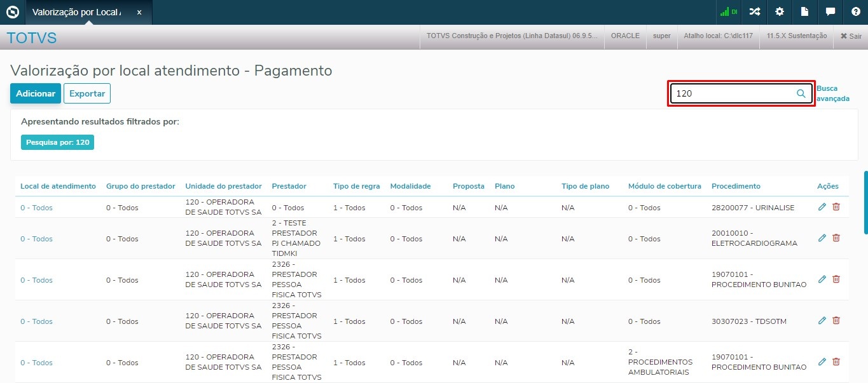Click the Exportar button

click(x=87, y=93)
